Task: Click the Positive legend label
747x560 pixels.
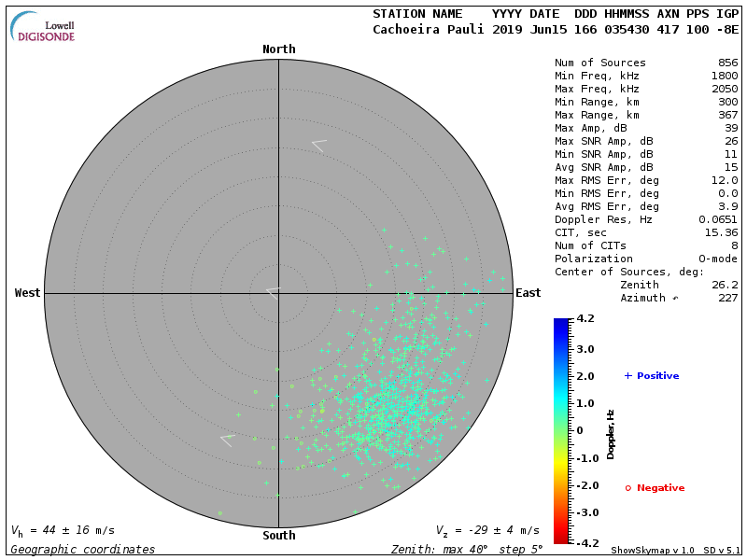Action: pos(658,376)
